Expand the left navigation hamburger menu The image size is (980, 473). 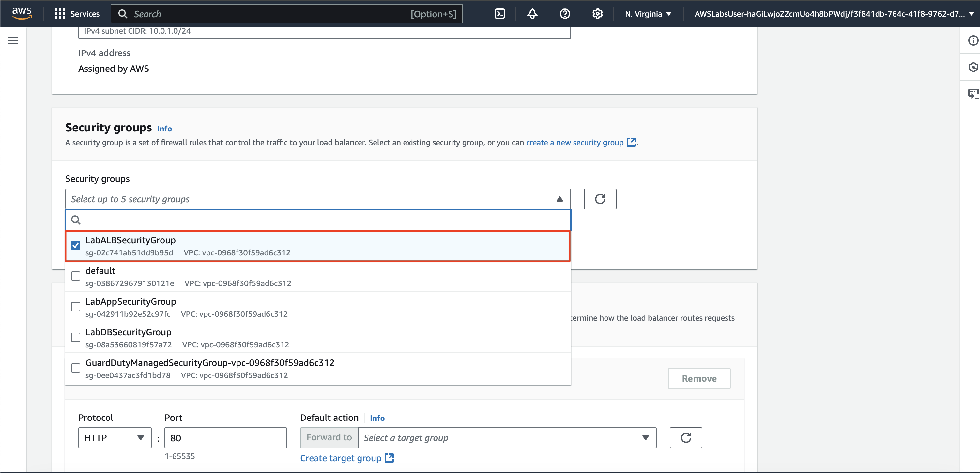tap(13, 40)
